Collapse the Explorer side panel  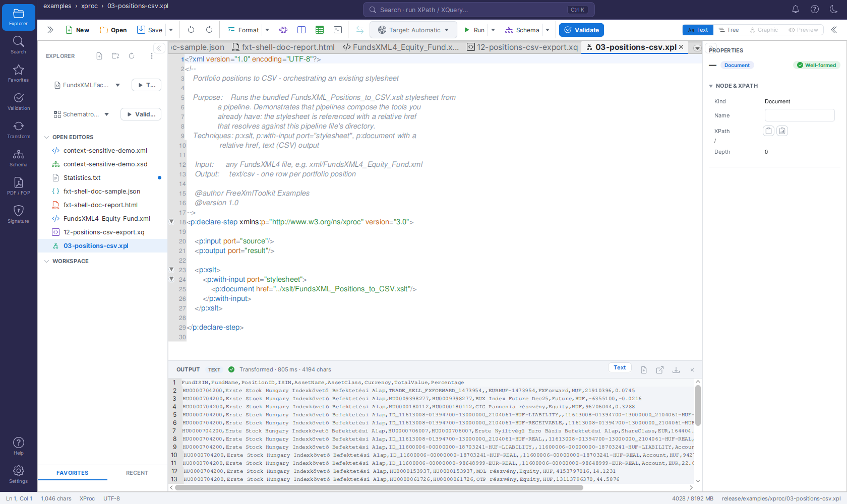[x=159, y=48]
